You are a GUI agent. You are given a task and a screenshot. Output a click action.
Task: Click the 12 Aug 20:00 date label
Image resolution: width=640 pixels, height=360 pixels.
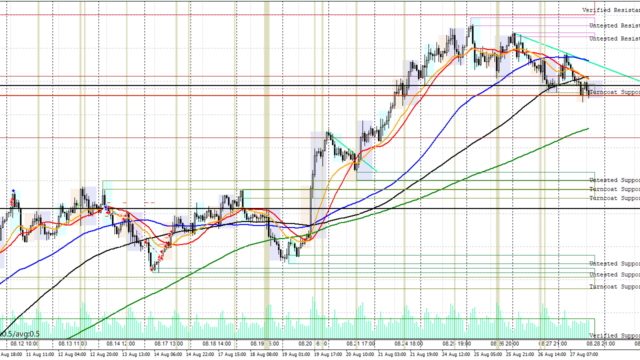coord(104,353)
